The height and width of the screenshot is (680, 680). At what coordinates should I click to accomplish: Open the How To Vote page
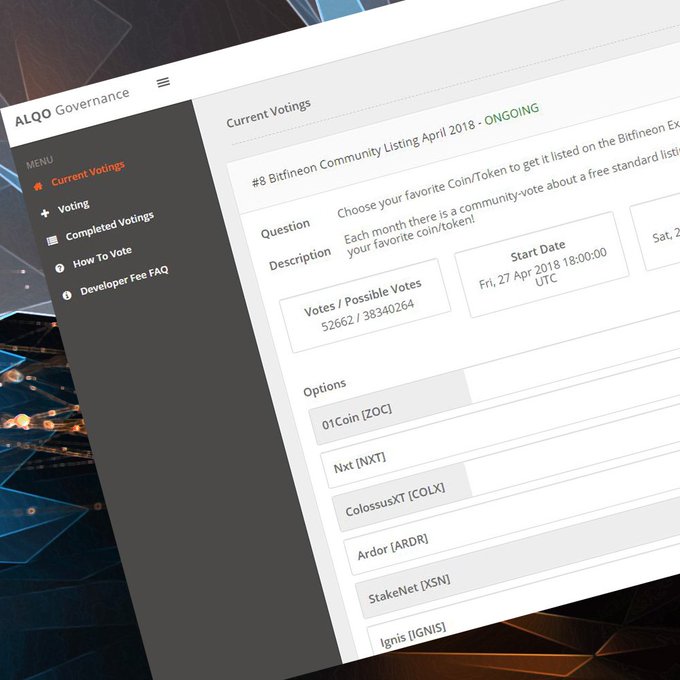[102, 257]
